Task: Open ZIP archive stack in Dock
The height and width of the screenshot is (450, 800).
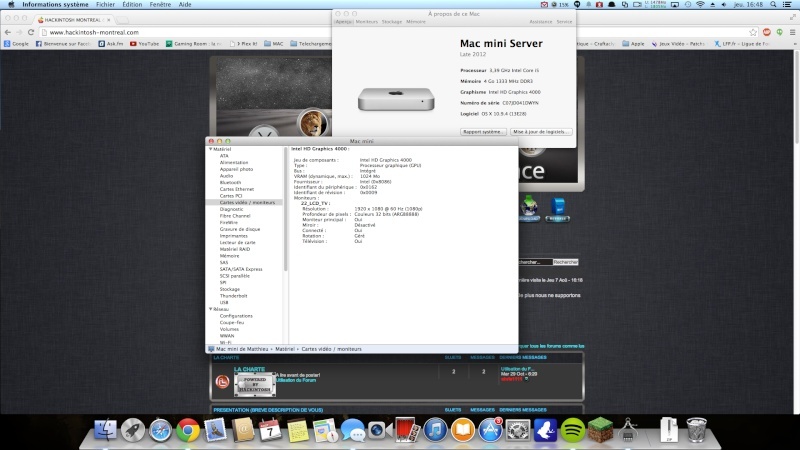Action: click(x=669, y=430)
